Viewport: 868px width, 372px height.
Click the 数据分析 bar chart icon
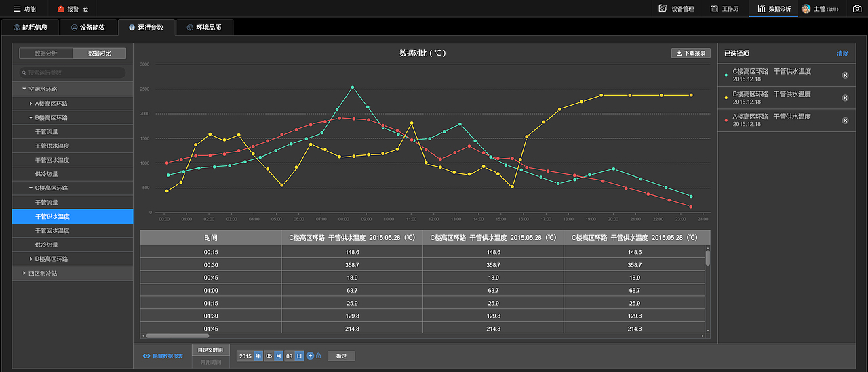(x=762, y=9)
